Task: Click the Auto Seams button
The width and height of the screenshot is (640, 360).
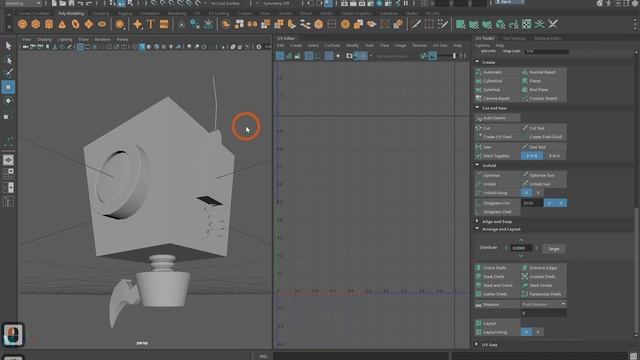Action: [x=498, y=118]
